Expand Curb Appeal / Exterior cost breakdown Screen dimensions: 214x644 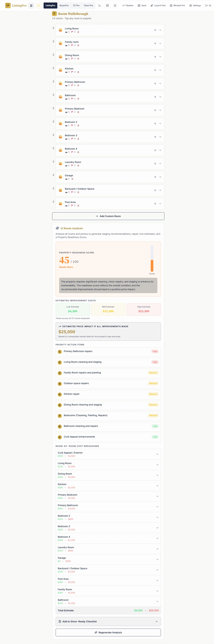click(x=108, y=454)
